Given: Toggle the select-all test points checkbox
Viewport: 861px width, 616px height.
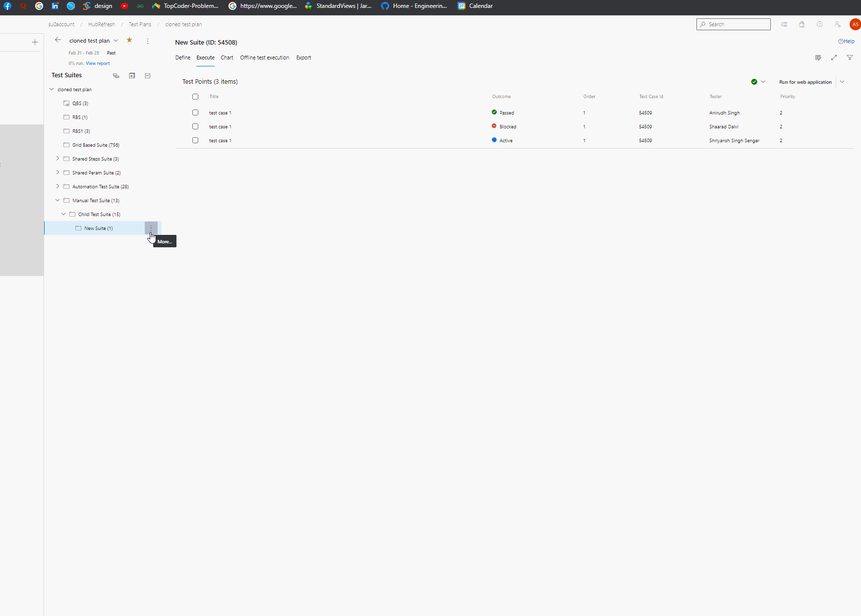Looking at the screenshot, I should tap(195, 97).
